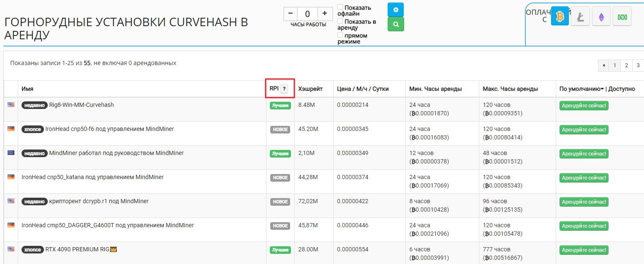This screenshot has width=644, height=264.
Task: Rent Rig8-Win-MM-Curvehash with 'Арендуйте сейчас!'
Action: [584, 106]
